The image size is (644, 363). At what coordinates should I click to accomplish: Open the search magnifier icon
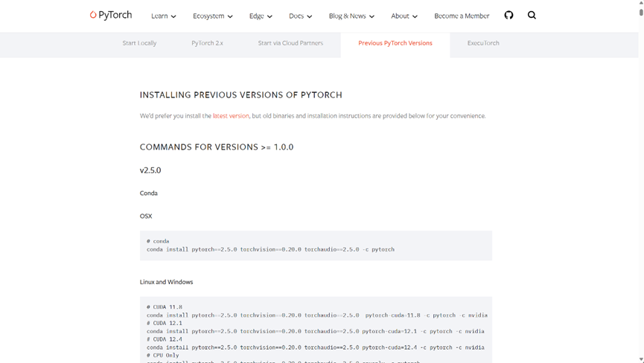532,15
